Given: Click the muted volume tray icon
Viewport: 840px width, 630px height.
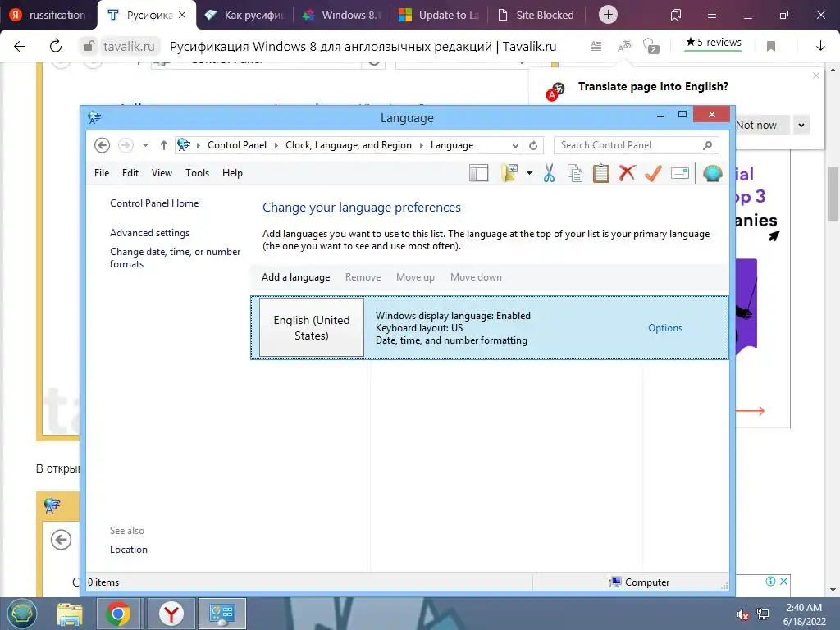Looking at the screenshot, I should [742, 614].
